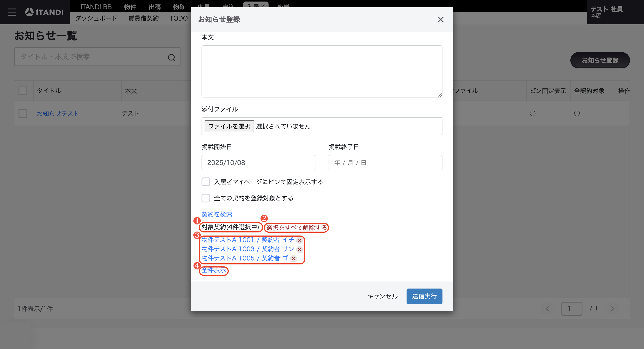The image size is (644, 349).
Task: Click 選択をすべて解除する link
Action: [297, 228]
